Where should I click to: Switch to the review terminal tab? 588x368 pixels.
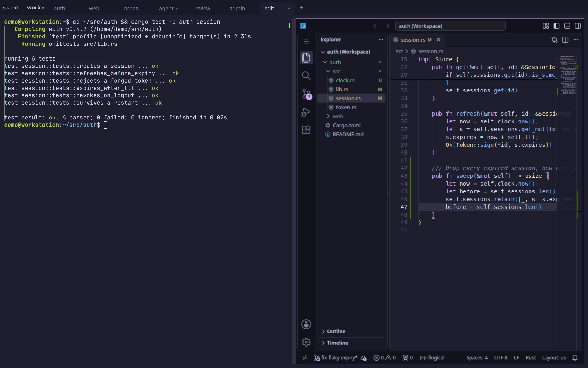[x=202, y=8]
